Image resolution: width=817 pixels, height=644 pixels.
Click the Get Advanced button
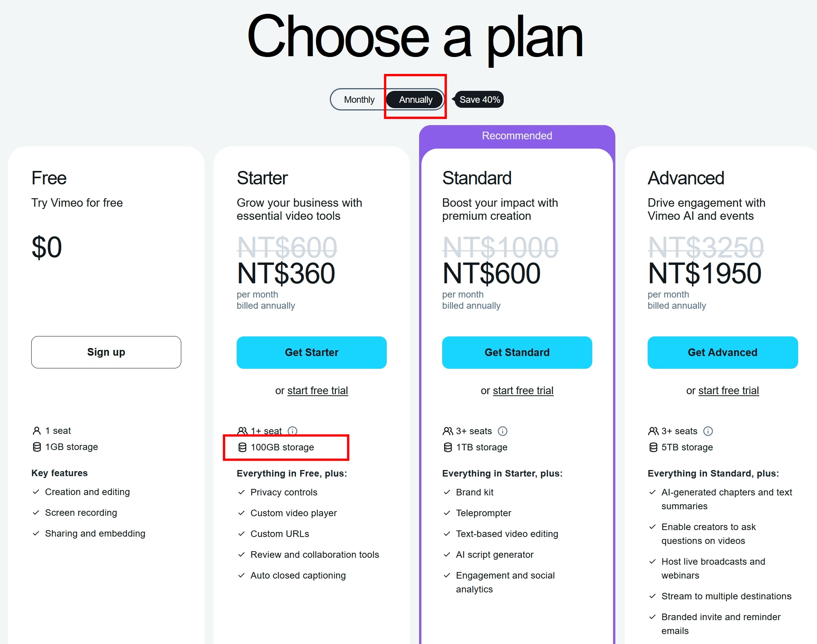[723, 353]
